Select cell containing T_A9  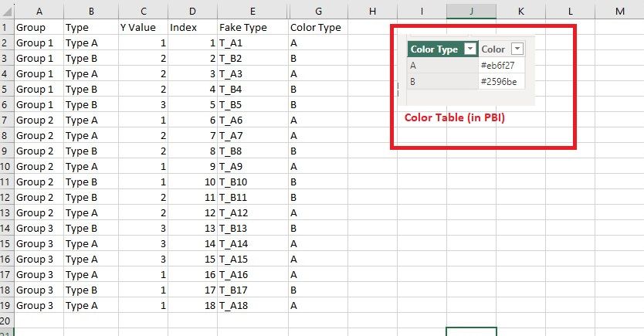pyautogui.click(x=253, y=166)
